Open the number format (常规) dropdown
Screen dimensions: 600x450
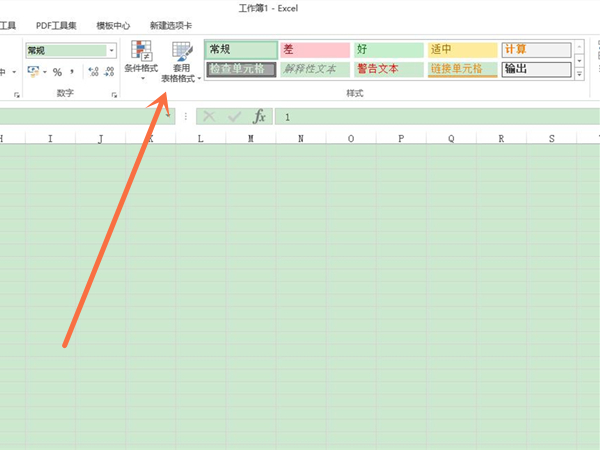[110, 49]
